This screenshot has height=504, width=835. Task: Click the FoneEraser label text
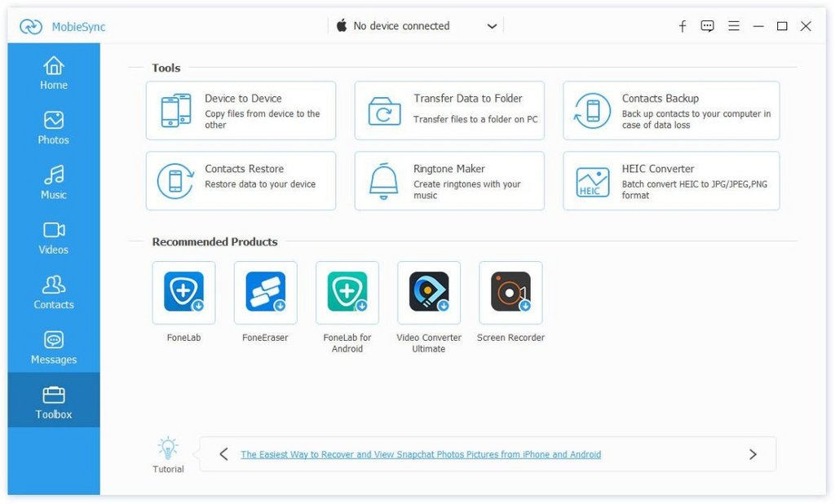coord(265,338)
